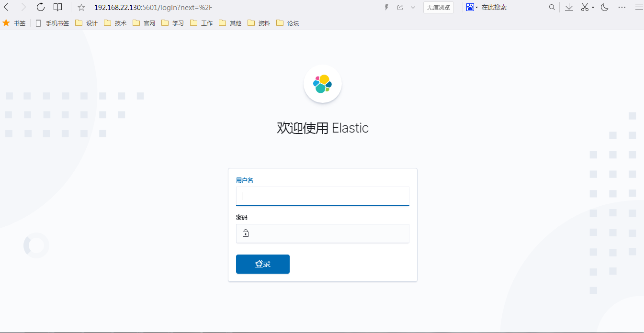
Task: Open the share options icon
Action: (x=400, y=7)
